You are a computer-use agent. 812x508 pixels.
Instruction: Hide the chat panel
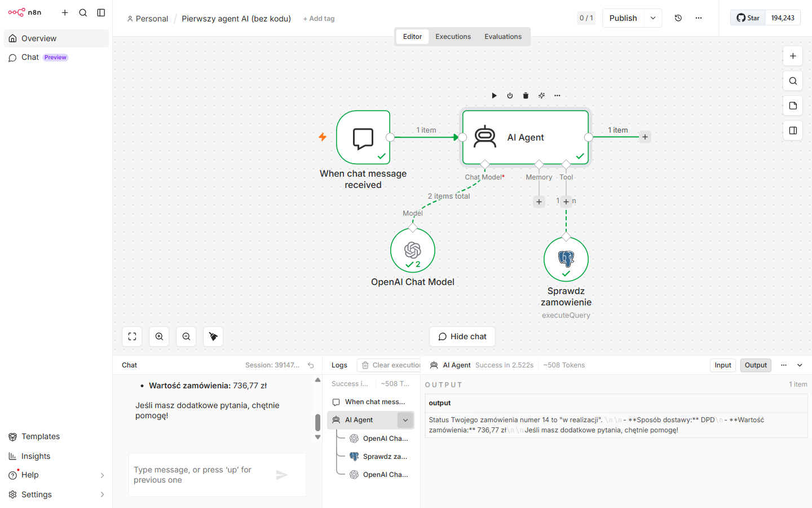(x=462, y=336)
